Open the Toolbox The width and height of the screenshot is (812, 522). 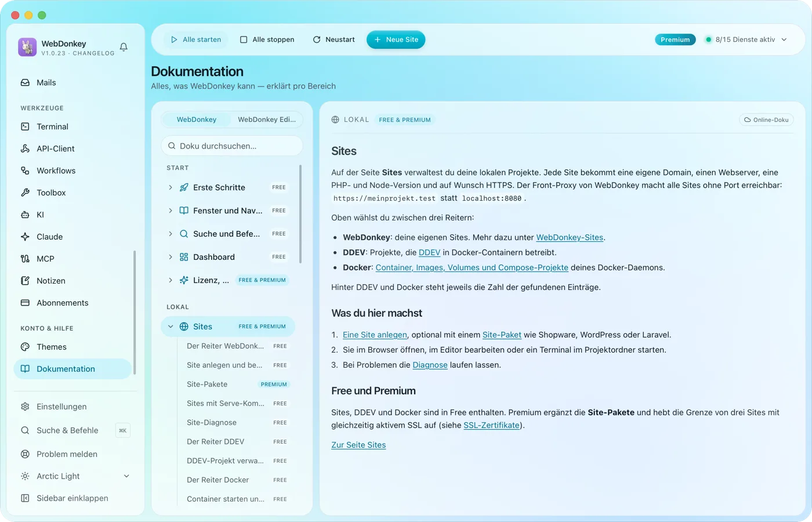point(72,193)
